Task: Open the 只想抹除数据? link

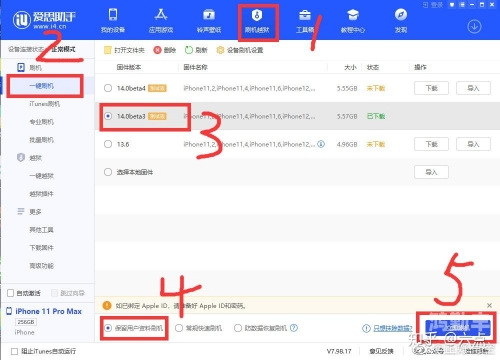Action: point(393,328)
